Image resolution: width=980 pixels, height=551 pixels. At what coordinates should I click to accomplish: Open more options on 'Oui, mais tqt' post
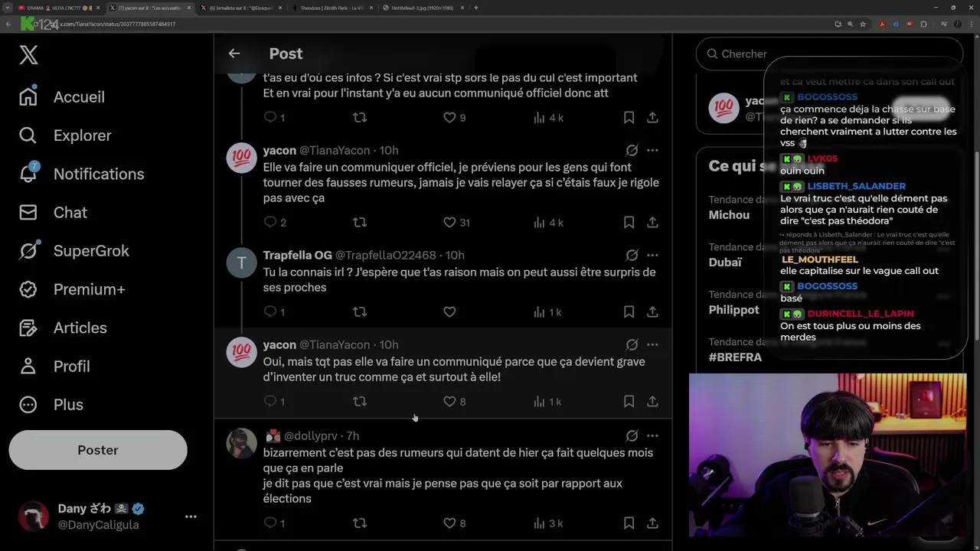click(x=652, y=344)
